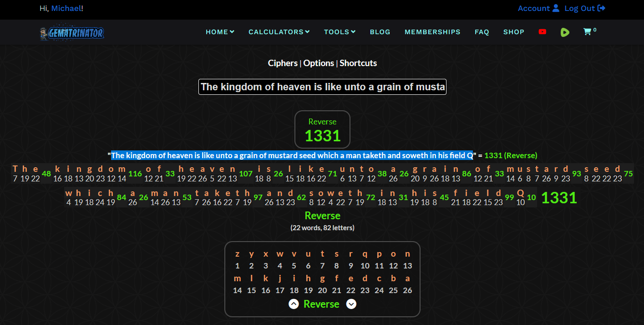Click the Gematrinator logo
The width and height of the screenshot is (644, 325).
[72, 32]
